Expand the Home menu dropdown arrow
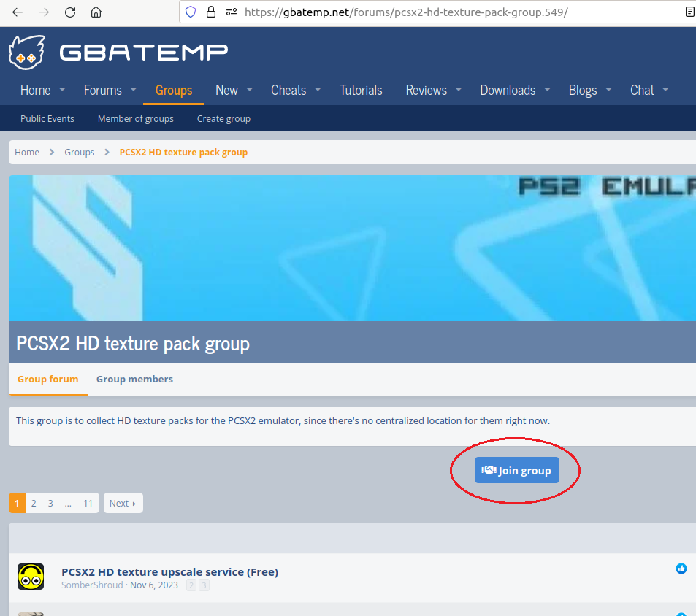 (x=62, y=90)
